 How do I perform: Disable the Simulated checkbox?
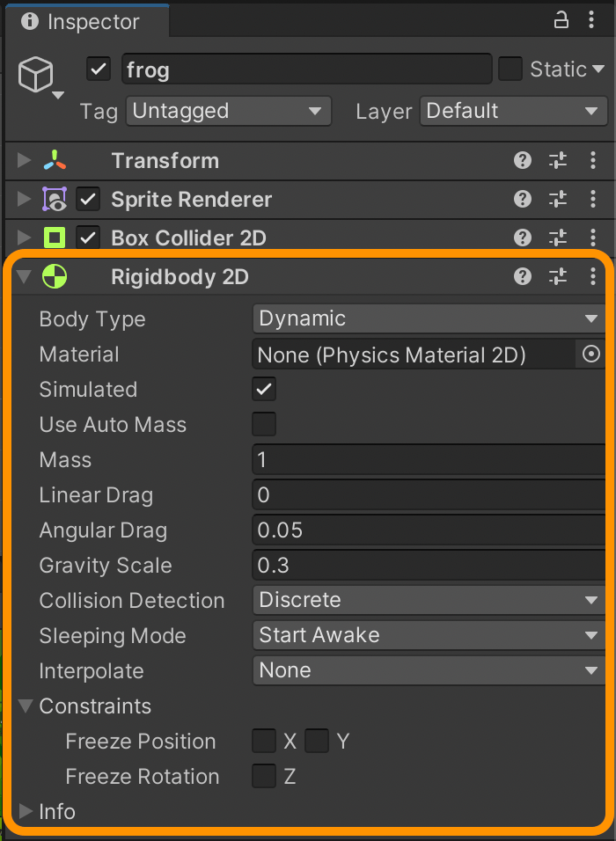pyautogui.click(x=263, y=389)
